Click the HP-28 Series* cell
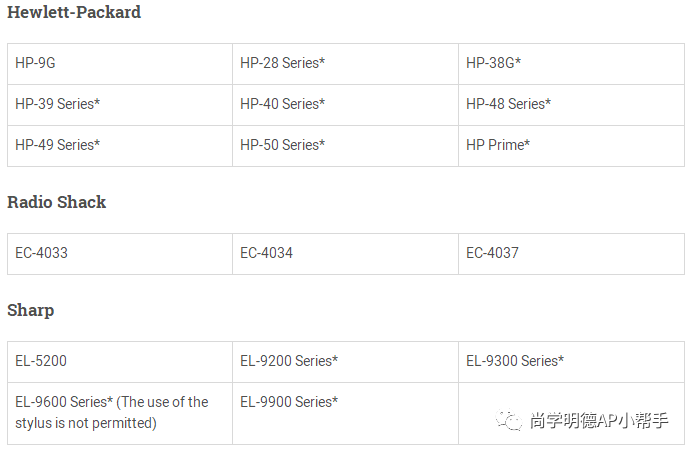Viewport: 691px width, 451px height. click(x=346, y=64)
